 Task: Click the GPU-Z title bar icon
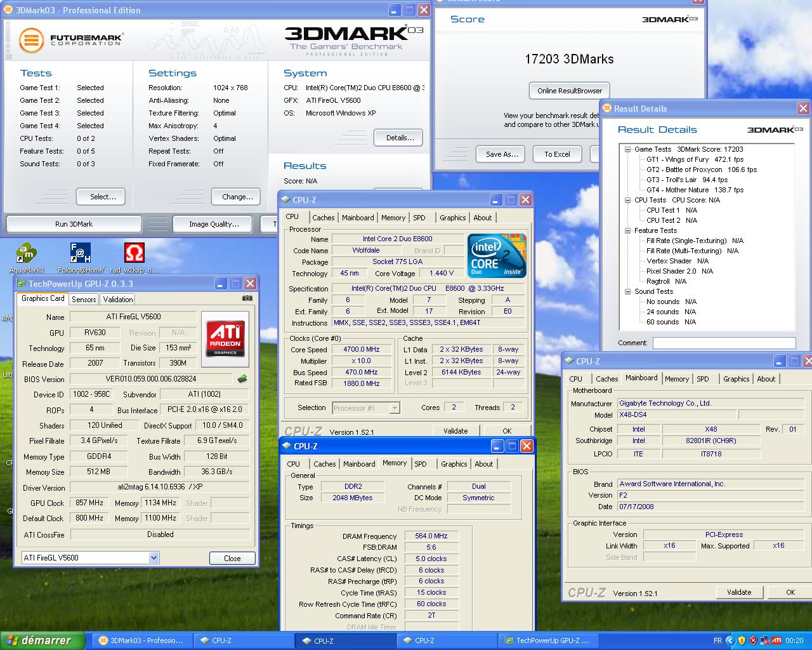22,284
